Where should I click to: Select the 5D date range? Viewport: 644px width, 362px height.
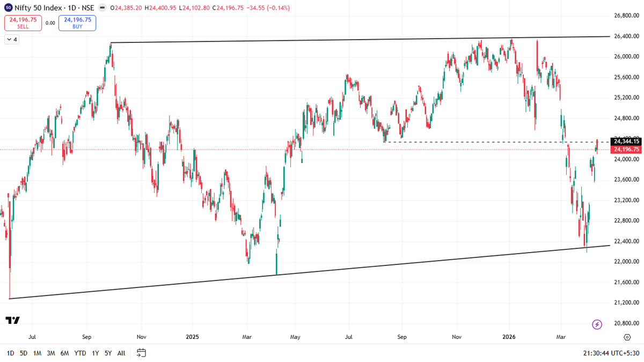[x=24, y=353]
